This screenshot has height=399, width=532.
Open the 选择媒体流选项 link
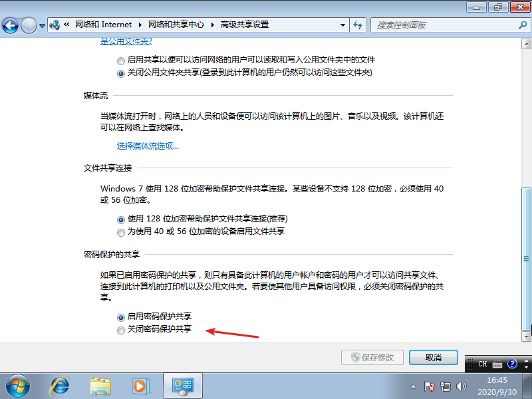click(x=148, y=146)
